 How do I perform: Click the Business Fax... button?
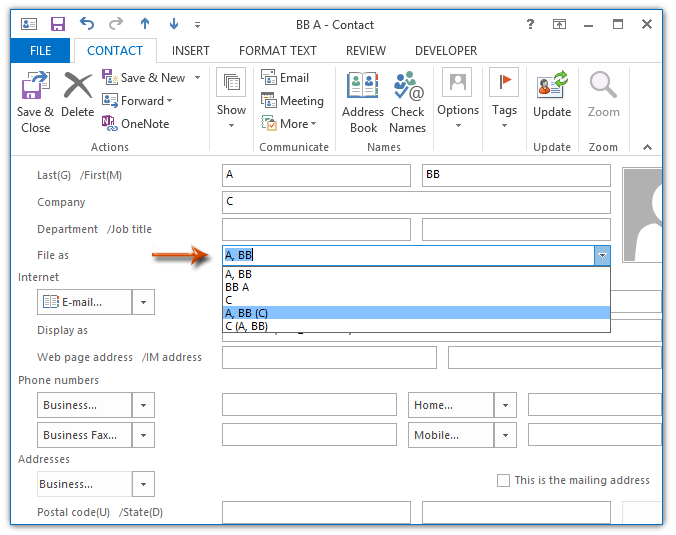(x=85, y=435)
